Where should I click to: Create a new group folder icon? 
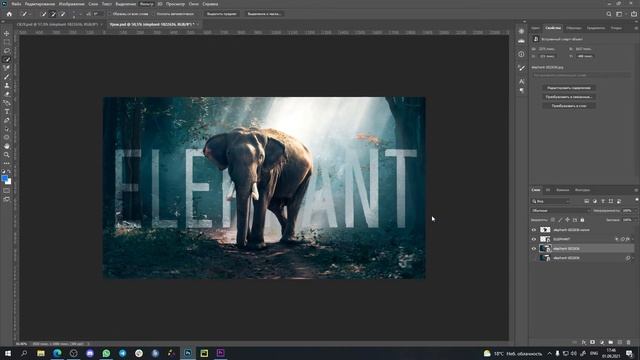(x=611, y=342)
